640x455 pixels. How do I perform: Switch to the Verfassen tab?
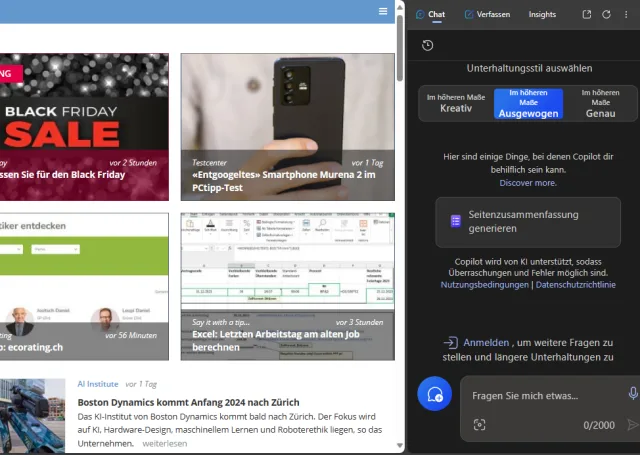point(487,15)
